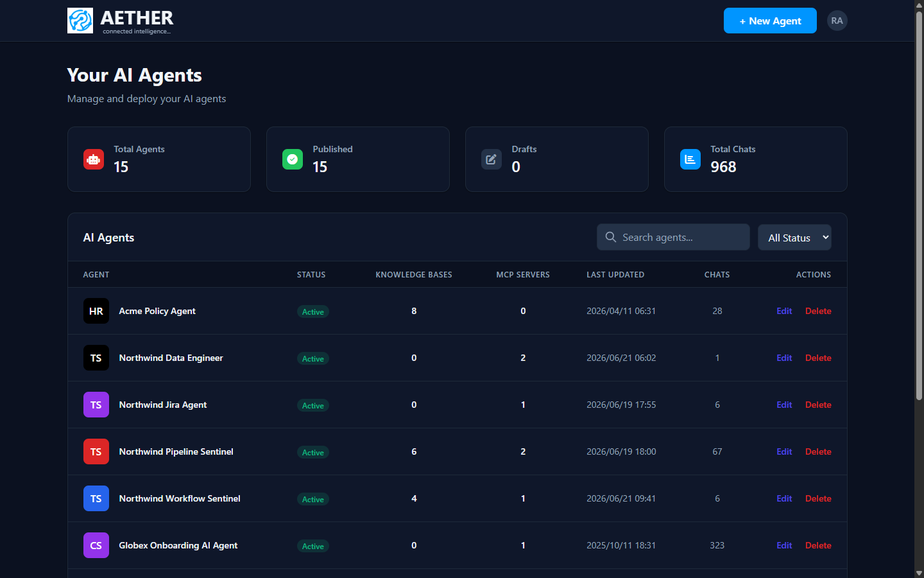The height and width of the screenshot is (578, 924).
Task: Edit the Northwind Jira Agent
Action: 784,405
